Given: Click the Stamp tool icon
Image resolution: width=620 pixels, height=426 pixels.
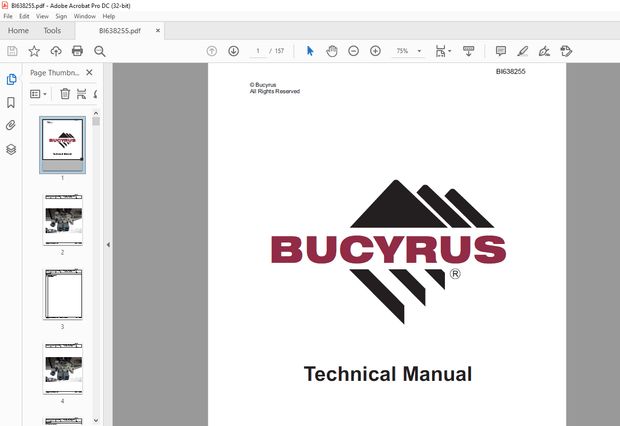Looking at the screenshot, I should 566,51.
